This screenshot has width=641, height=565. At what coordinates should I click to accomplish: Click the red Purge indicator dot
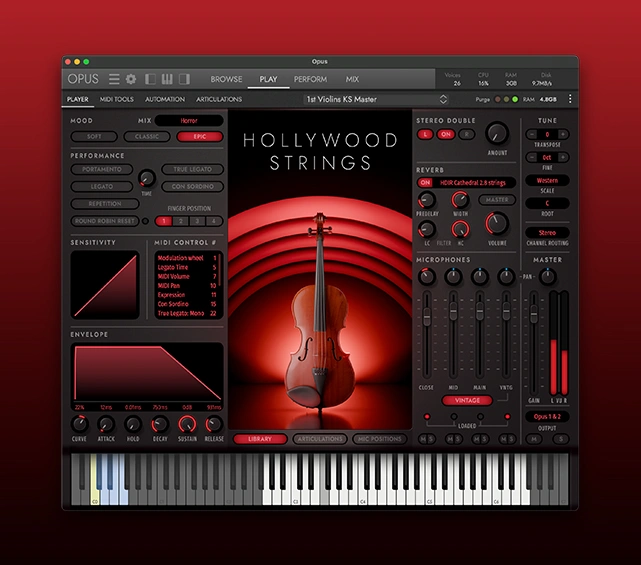[498, 99]
